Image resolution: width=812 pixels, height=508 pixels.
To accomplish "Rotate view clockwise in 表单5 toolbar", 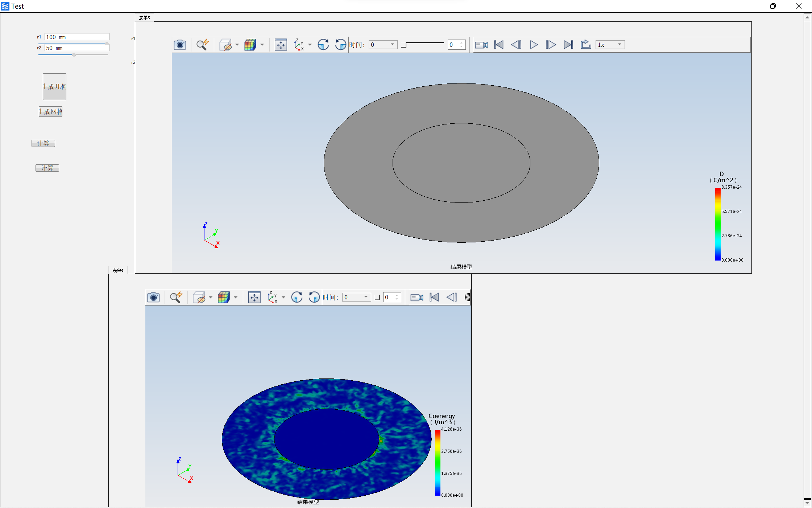I will click(323, 45).
